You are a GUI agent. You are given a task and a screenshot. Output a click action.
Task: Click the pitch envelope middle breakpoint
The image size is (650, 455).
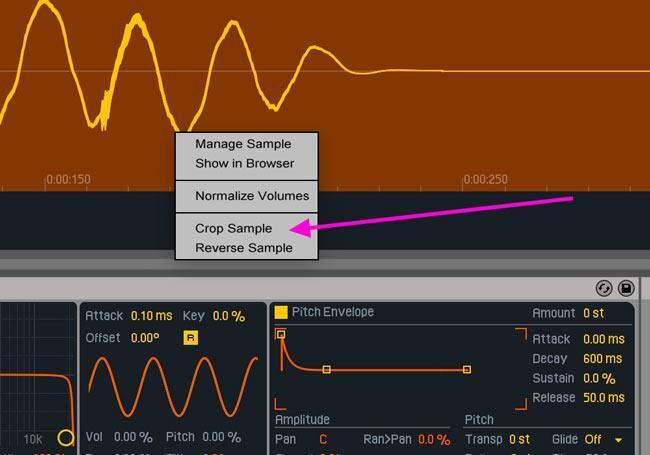click(327, 370)
